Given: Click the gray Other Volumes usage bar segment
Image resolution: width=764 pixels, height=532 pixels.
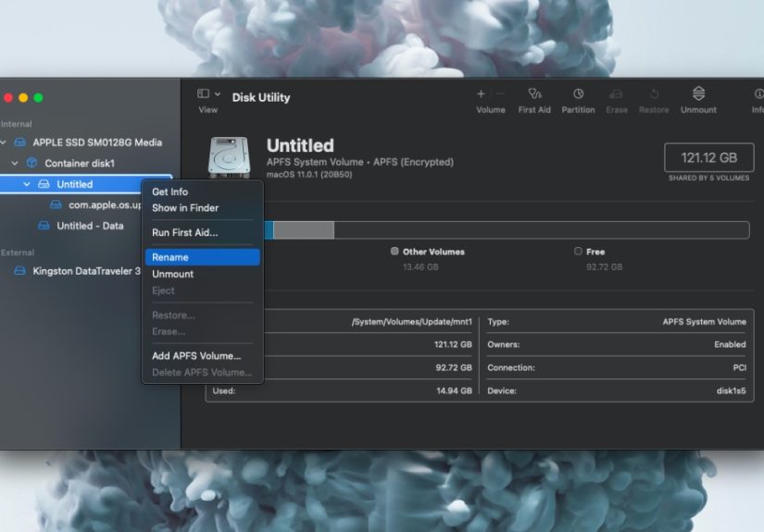Looking at the screenshot, I should 304,229.
